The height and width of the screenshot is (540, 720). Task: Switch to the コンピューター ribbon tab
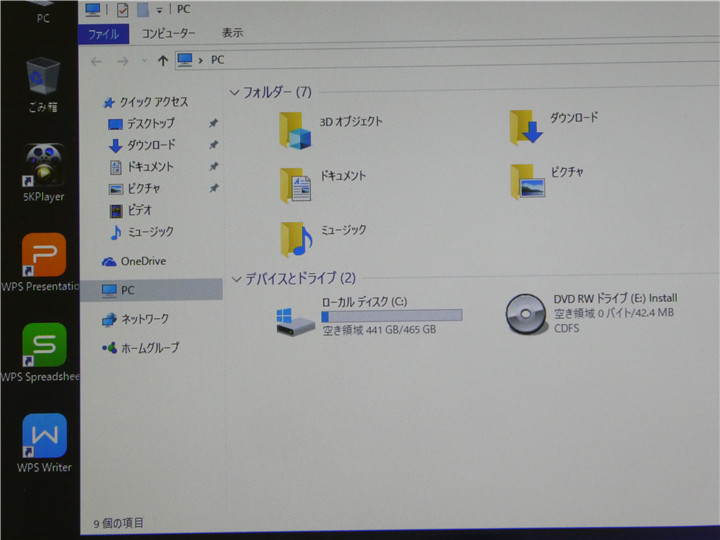(168, 33)
